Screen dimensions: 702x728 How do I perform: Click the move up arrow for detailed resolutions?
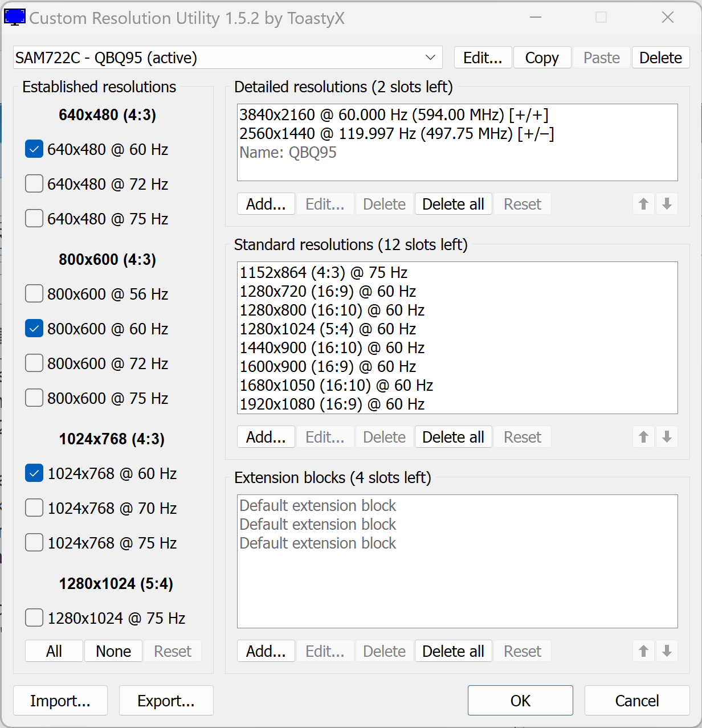click(643, 204)
